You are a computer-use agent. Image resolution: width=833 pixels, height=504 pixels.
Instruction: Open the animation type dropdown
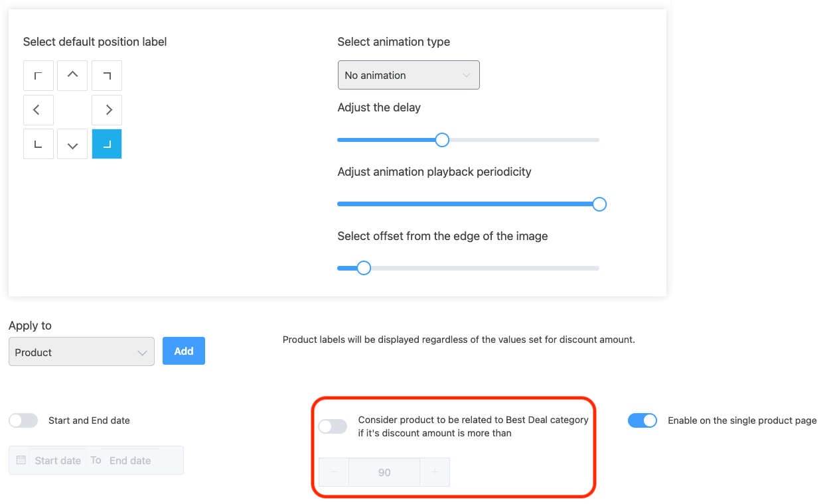click(x=408, y=75)
